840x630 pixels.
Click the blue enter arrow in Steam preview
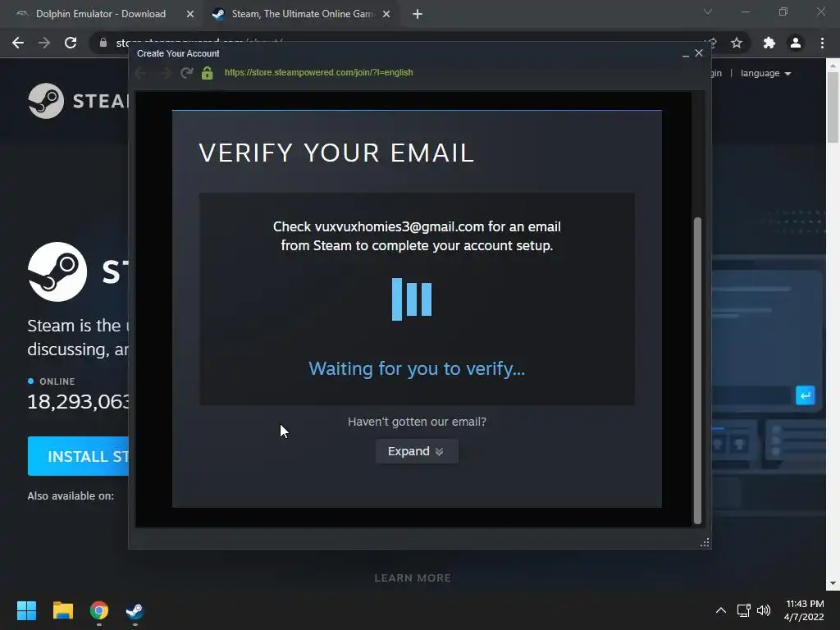point(806,396)
